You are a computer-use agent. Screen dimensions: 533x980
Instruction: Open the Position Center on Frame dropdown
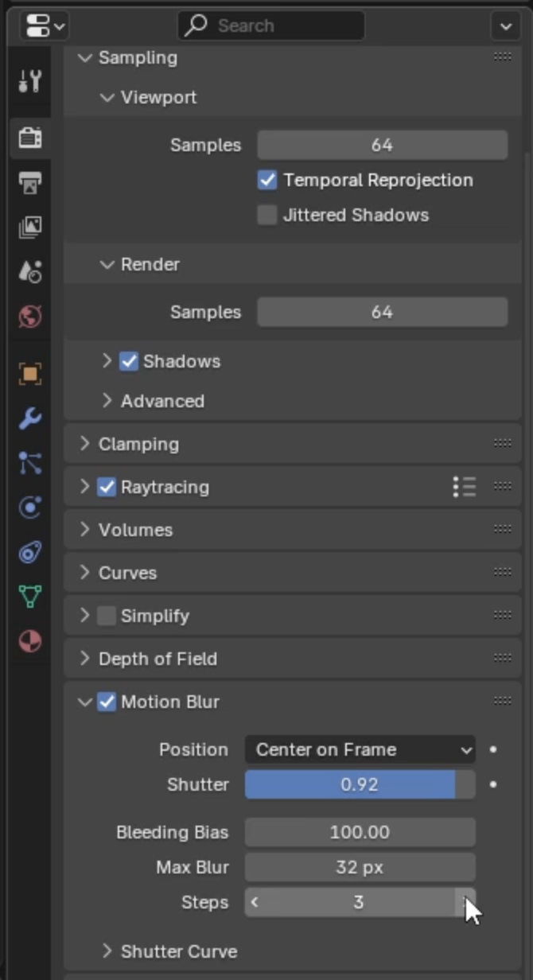tap(360, 749)
